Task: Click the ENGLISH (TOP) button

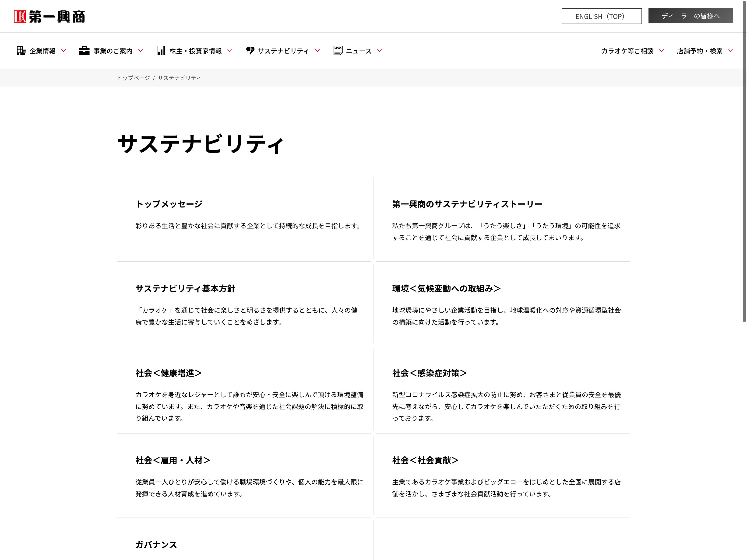Action: [601, 16]
